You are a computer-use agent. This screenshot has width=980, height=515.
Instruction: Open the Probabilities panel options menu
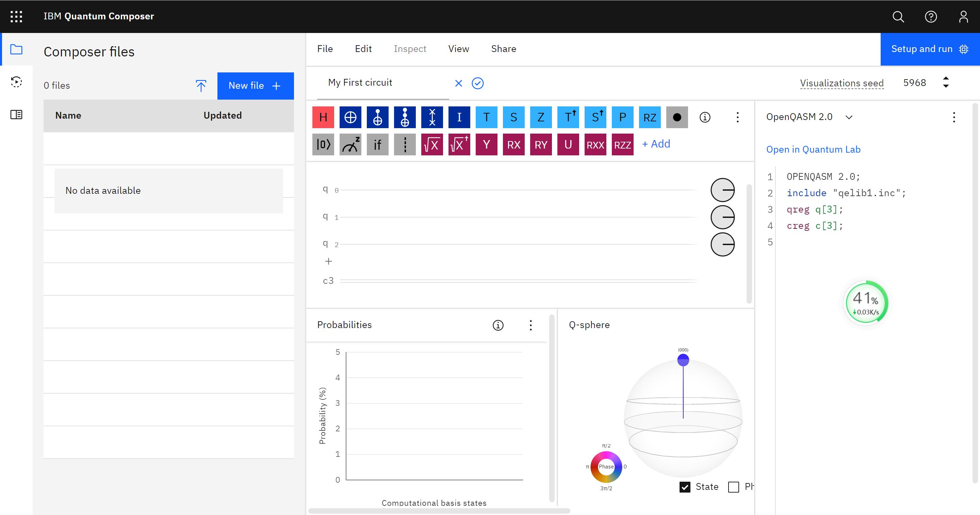pos(531,325)
